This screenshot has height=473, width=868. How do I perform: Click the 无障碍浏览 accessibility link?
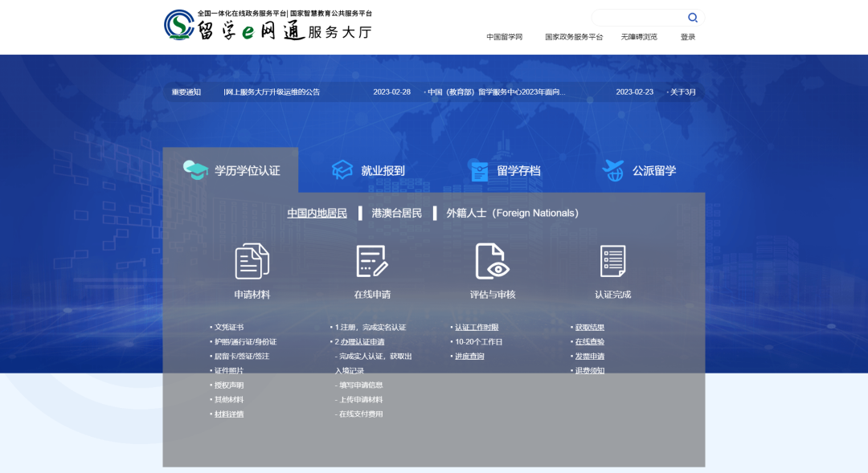point(639,37)
